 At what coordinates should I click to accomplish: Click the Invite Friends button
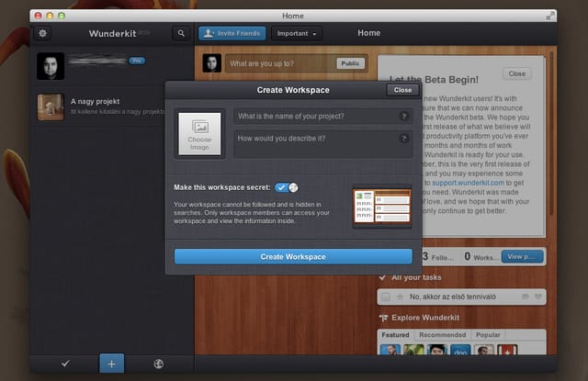(232, 33)
